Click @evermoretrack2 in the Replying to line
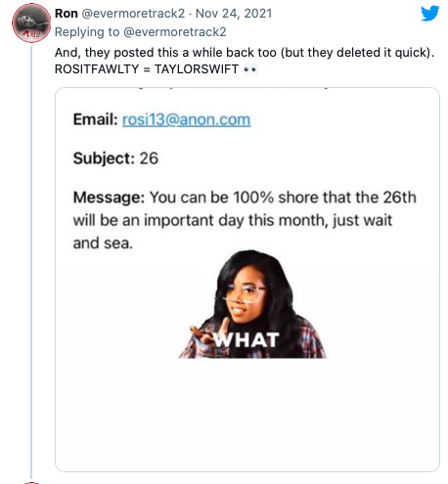Screen dimensions: 448x484 [175, 32]
